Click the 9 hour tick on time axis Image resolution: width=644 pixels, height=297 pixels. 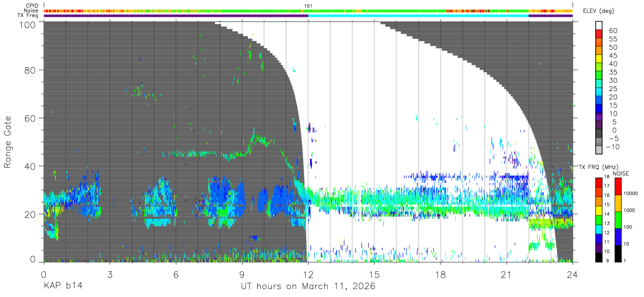242,273
